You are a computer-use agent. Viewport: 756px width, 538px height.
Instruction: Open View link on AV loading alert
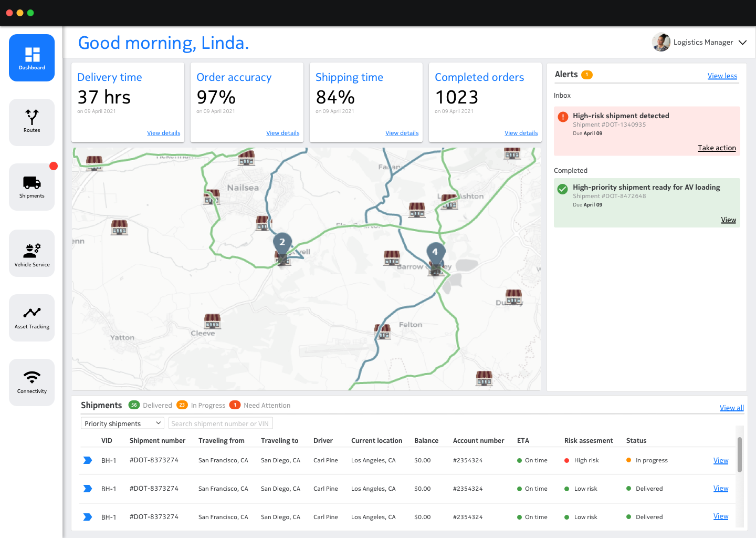click(728, 220)
